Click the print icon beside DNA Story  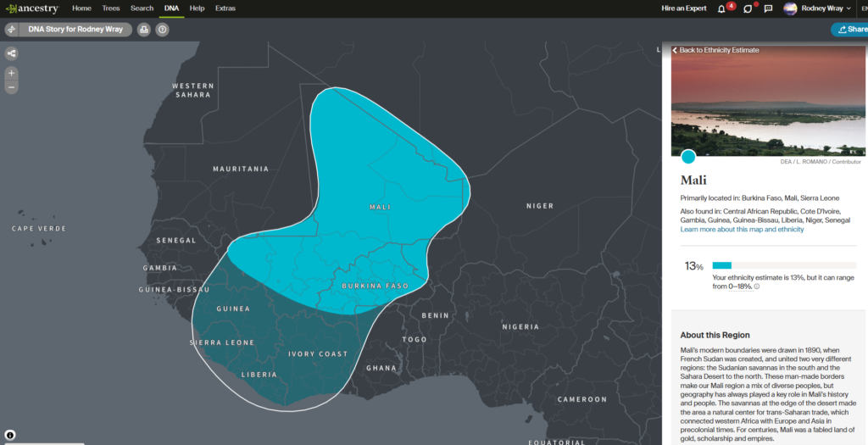click(143, 30)
